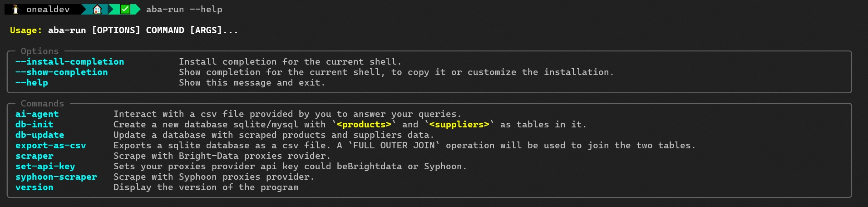Click the yellow Usage: label
The width and height of the screenshot is (868, 207).
click(x=26, y=30)
